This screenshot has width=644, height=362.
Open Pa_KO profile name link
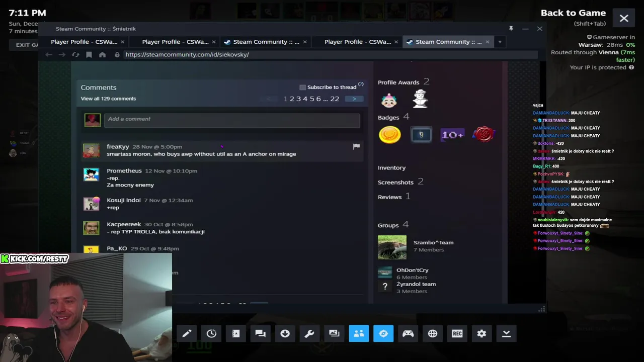[x=117, y=248]
